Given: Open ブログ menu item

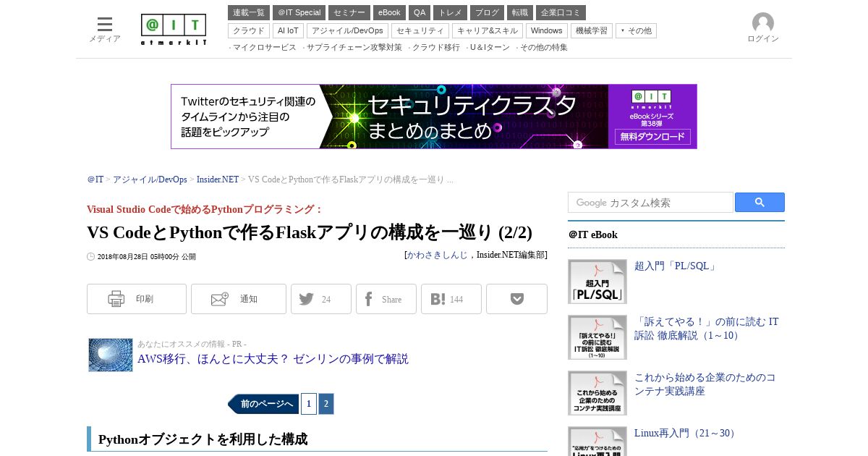Looking at the screenshot, I should [x=487, y=12].
